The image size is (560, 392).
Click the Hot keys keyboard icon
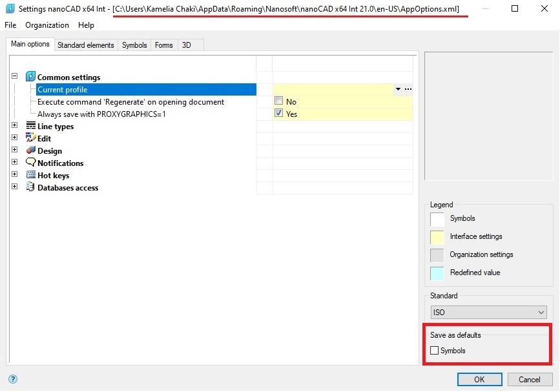[30, 175]
